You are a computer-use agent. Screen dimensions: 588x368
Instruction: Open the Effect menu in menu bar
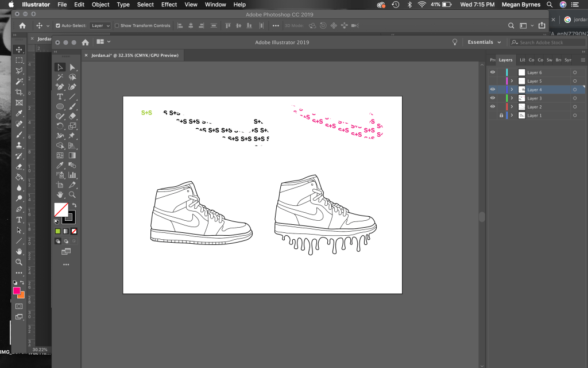[169, 5]
